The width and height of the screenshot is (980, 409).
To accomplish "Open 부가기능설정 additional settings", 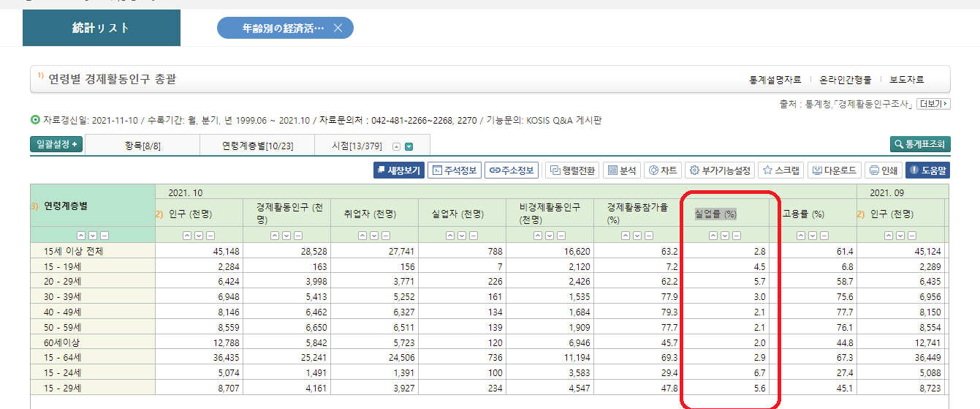I will pyautogui.click(x=720, y=170).
